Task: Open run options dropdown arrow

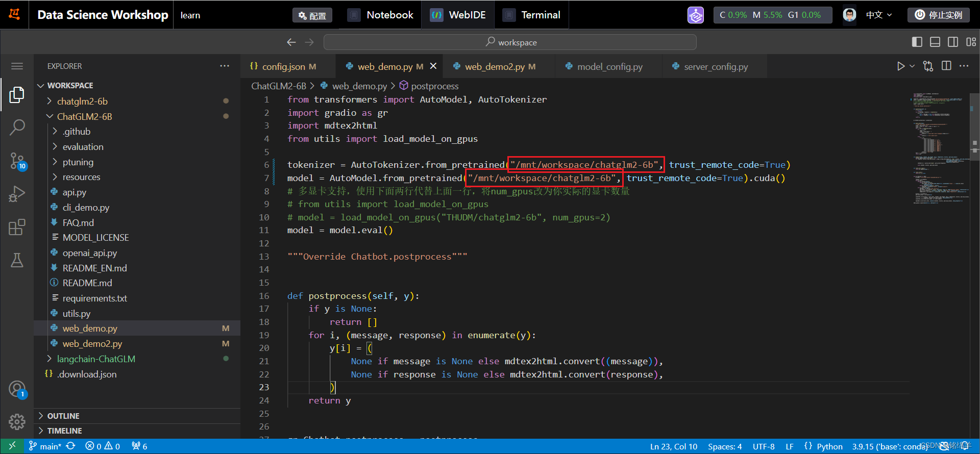Action: pos(912,66)
